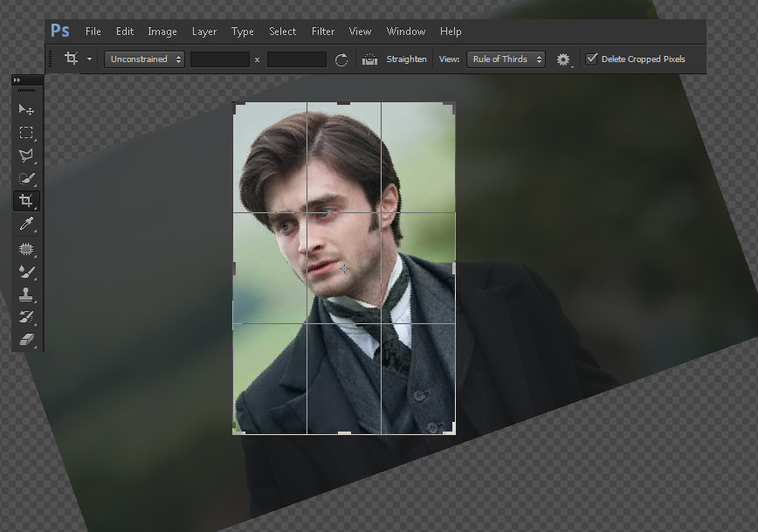758x532 pixels.
Task: Click the bottom middle crop edge handle
Action: click(x=344, y=433)
